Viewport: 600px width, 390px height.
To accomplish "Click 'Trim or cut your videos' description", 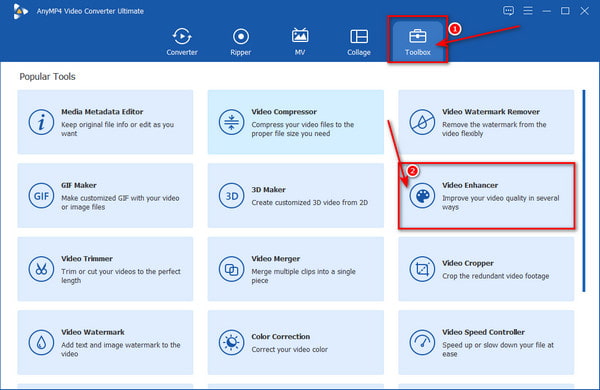I will tap(121, 276).
